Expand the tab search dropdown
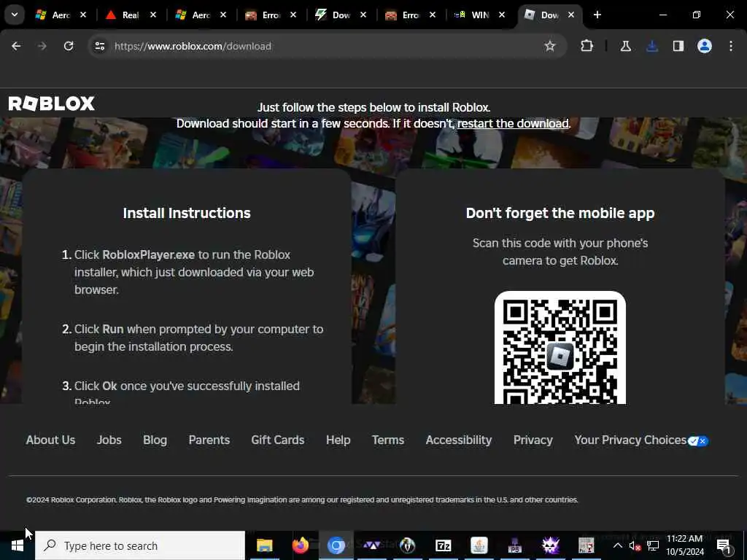 tap(15, 15)
